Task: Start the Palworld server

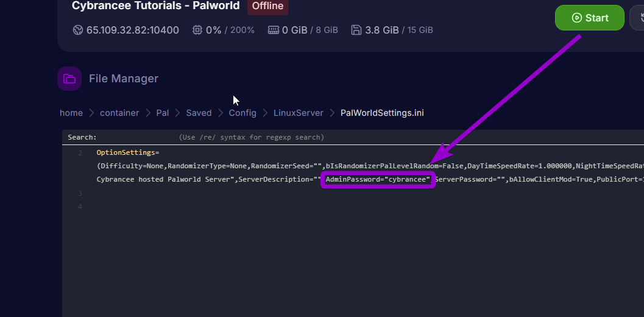Action: click(589, 18)
